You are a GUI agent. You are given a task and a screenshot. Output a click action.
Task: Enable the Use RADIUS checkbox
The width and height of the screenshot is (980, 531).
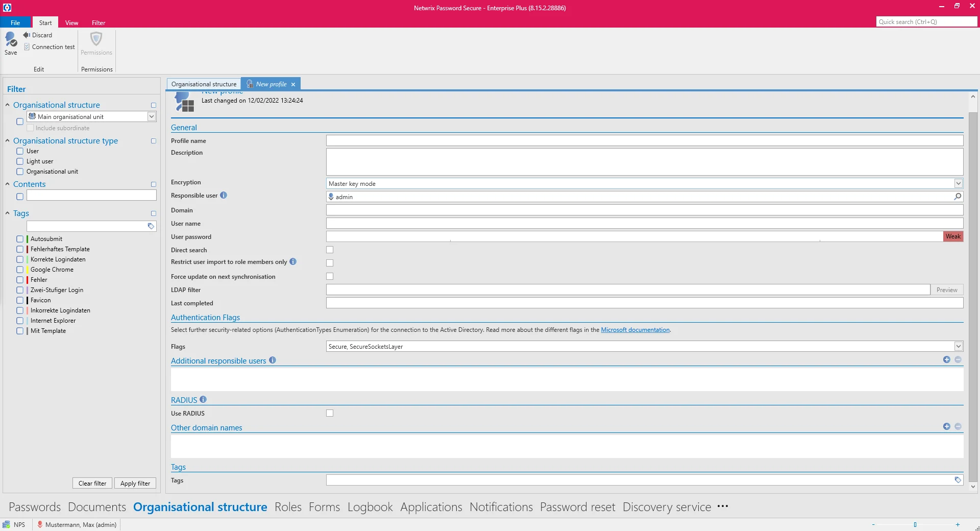pos(330,413)
